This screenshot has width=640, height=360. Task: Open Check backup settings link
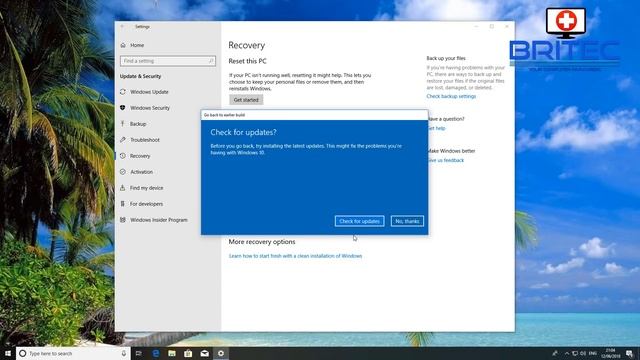point(451,96)
